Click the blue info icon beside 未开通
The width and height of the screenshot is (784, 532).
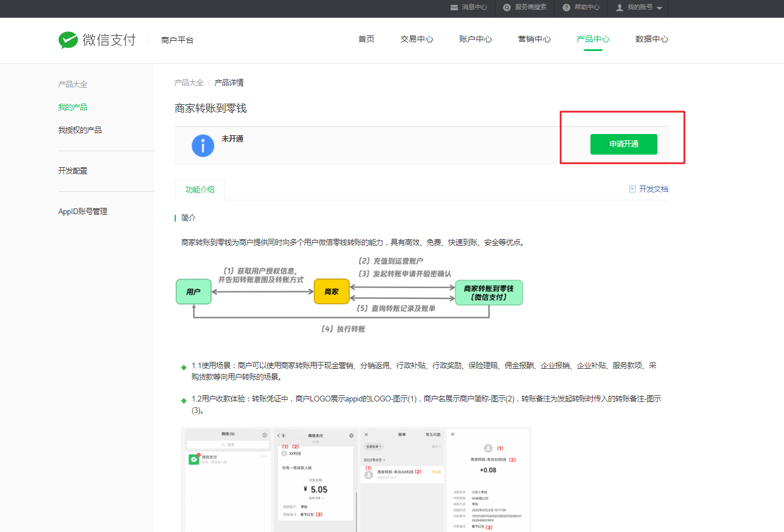[x=203, y=145]
